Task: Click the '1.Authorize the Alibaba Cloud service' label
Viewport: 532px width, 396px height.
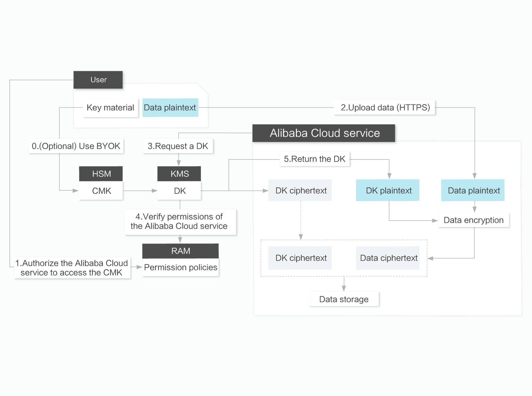Action: click(72, 268)
